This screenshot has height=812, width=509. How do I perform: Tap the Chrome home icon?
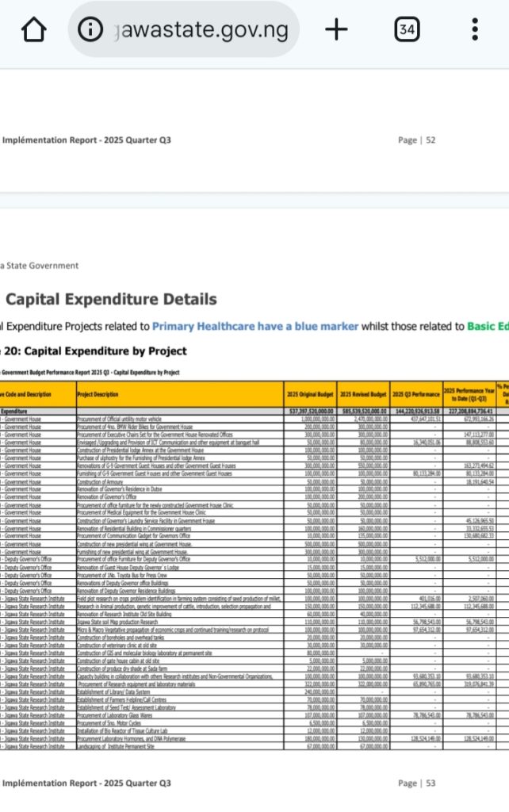click(x=33, y=30)
